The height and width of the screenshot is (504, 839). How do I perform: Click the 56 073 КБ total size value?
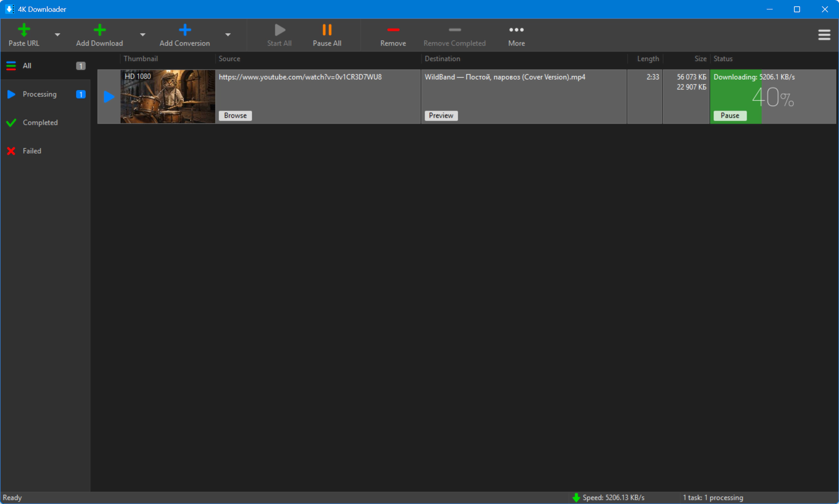[691, 77]
